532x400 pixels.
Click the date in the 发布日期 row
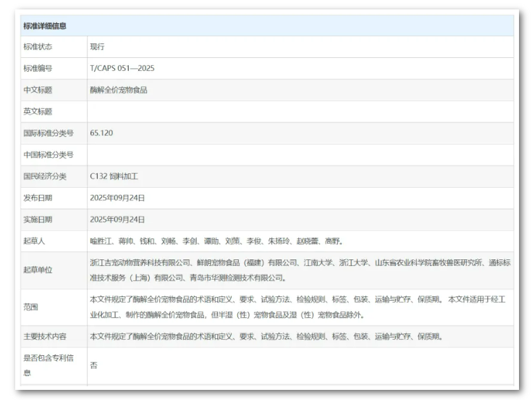pos(117,198)
